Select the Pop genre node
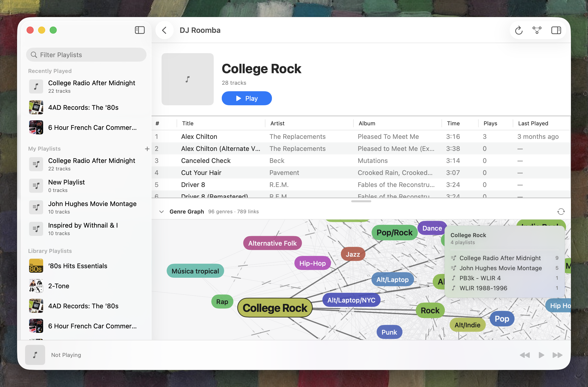588x387 pixels. [x=502, y=319]
